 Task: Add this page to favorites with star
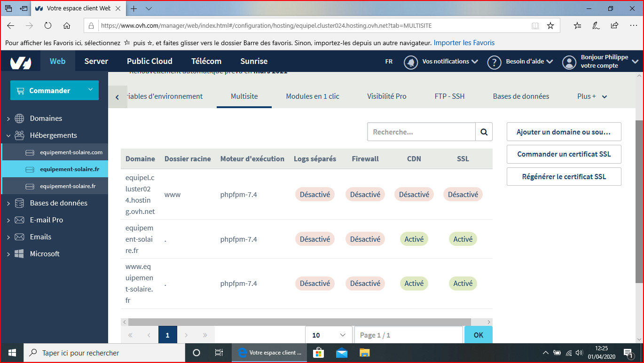[x=550, y=25]
